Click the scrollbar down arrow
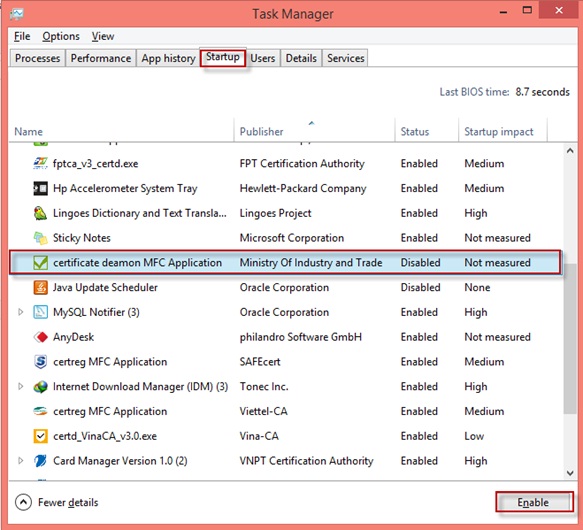 (570, 473)
